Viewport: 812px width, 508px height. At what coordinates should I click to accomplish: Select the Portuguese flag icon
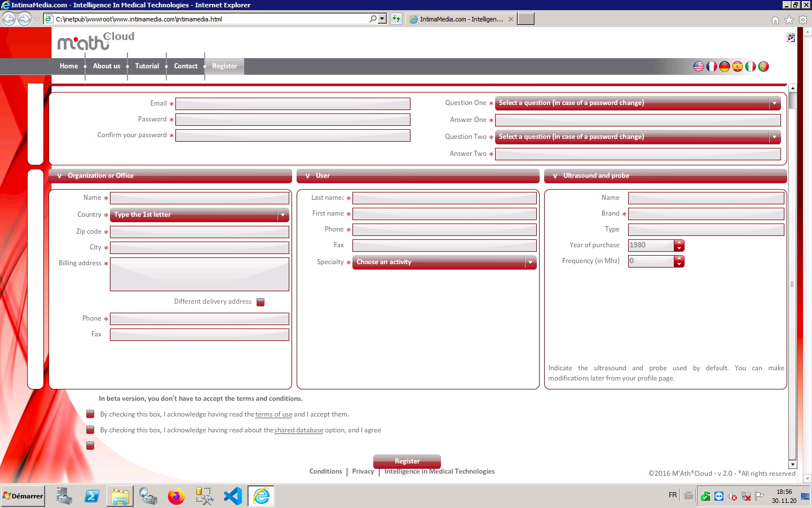pos(764,67)
